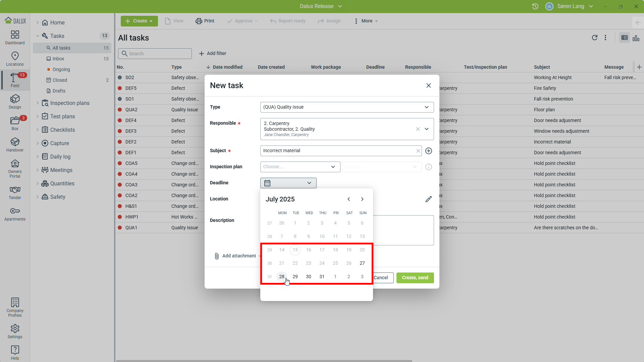Open the history clock icon in title bar
644x362 pixels.
pyautogui.click(x=535, y=6)
